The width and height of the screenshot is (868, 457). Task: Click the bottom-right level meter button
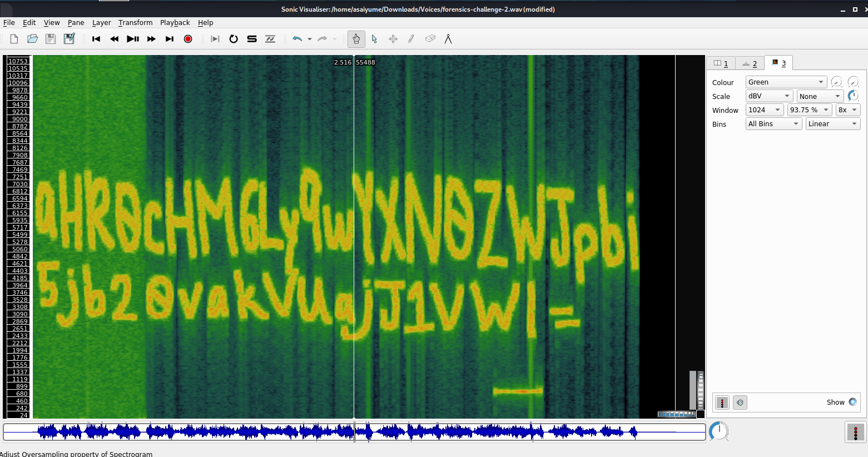tap(855, 432)
